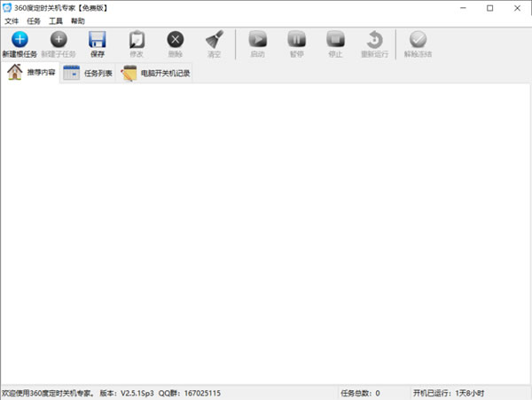The height and width of the screenshot is (400, 532).
Task: Switch to the 任务列表 tab
Action: pyautogui.click(x=88, y=73)
